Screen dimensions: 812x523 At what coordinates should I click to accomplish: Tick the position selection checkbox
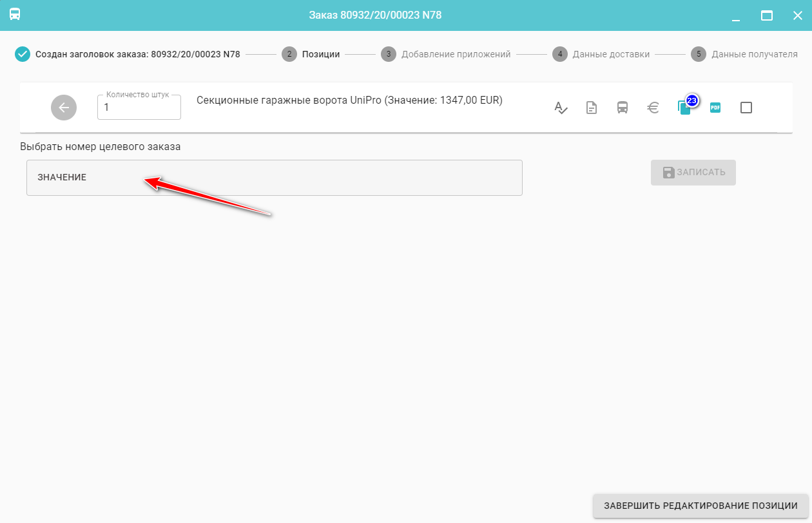[746, 108]
